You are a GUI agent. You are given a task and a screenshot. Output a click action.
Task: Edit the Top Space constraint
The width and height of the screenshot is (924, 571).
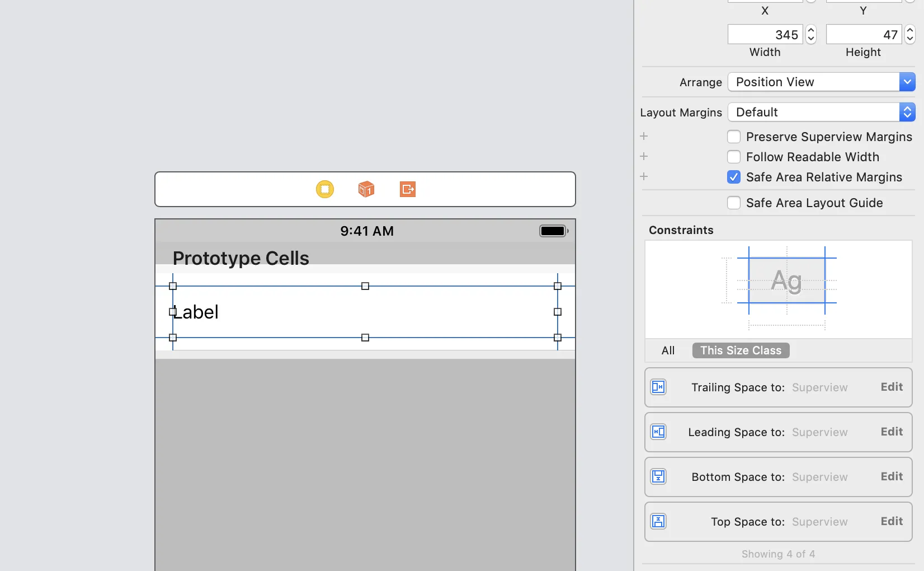pyautogui.click(x=892, y=521)
